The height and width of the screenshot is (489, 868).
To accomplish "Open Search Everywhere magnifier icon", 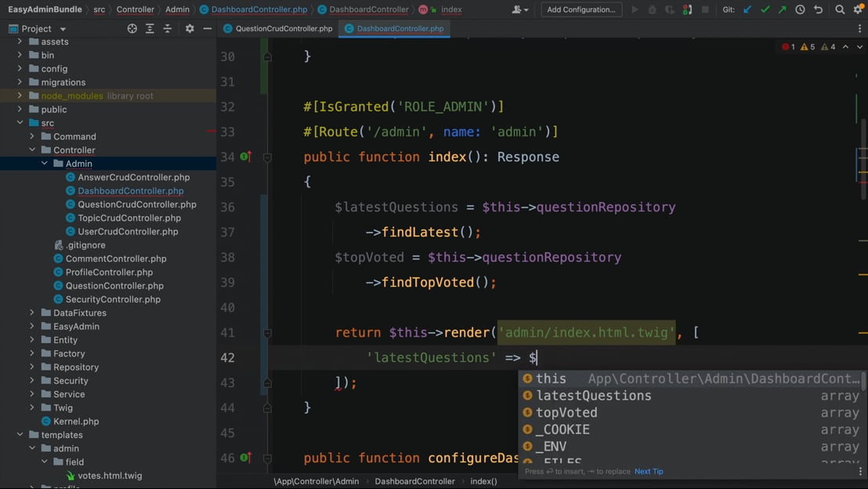I will click(840, 9).
